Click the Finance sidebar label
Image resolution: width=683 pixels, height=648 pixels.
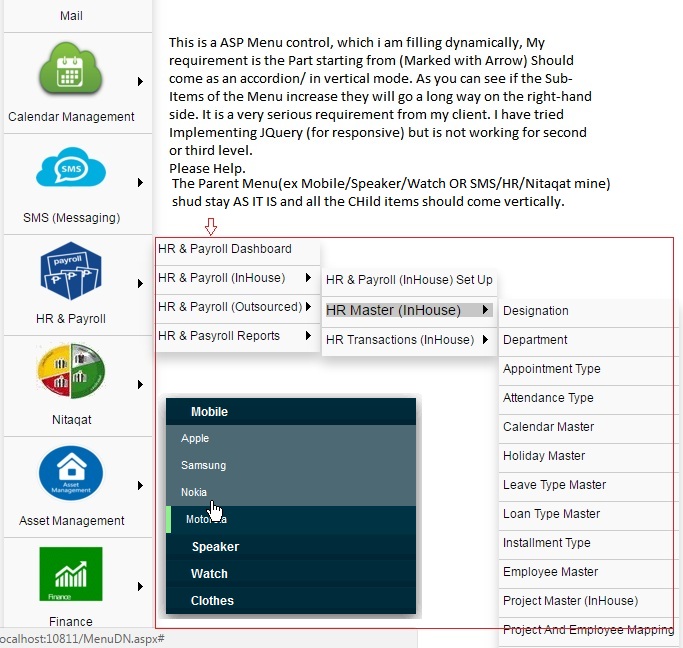coord(71,621)
